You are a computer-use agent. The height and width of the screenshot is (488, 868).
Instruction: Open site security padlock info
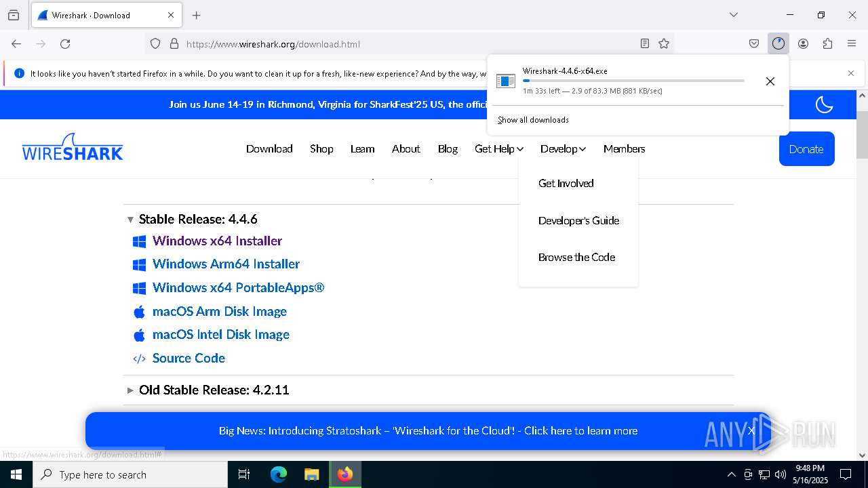click(x=174, y=43)
